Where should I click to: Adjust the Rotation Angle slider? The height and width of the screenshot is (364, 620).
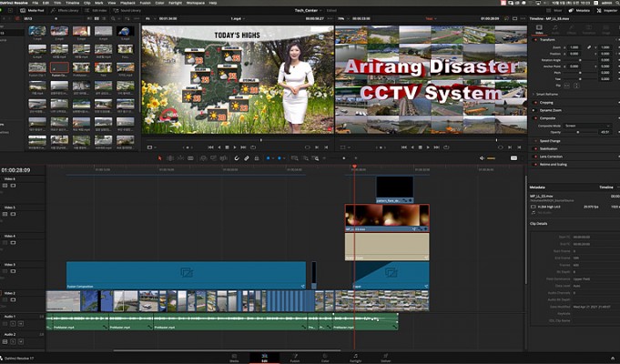point(581,60)
